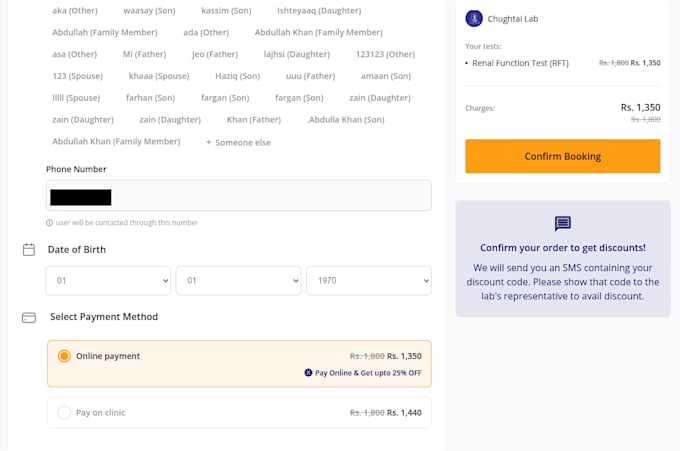This screenshot has width=680, height=451.
Task: Choose patient lajhsi (Daughter)
Action: tap(297, 54)
